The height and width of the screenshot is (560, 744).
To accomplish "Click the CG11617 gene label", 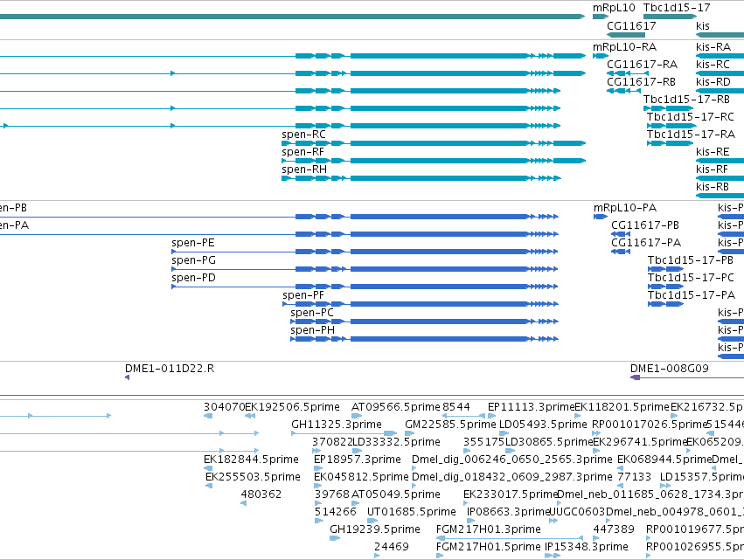I will pos(631,25).
